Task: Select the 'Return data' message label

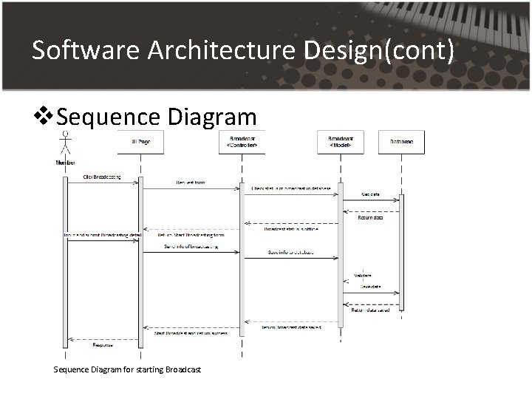Action: 370,217
